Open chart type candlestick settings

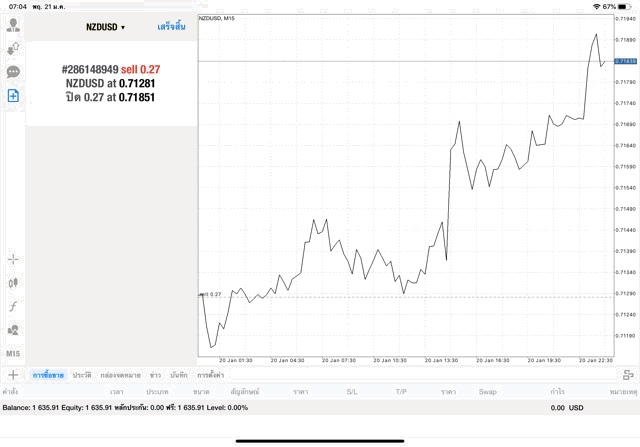(x=14, y=282)
